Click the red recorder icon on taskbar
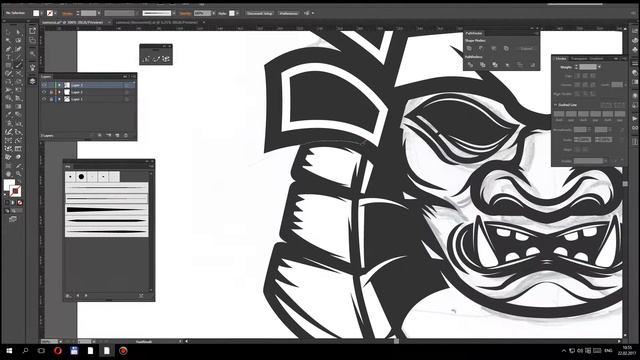Screen dimensions: 640x360 pos(123,351)
